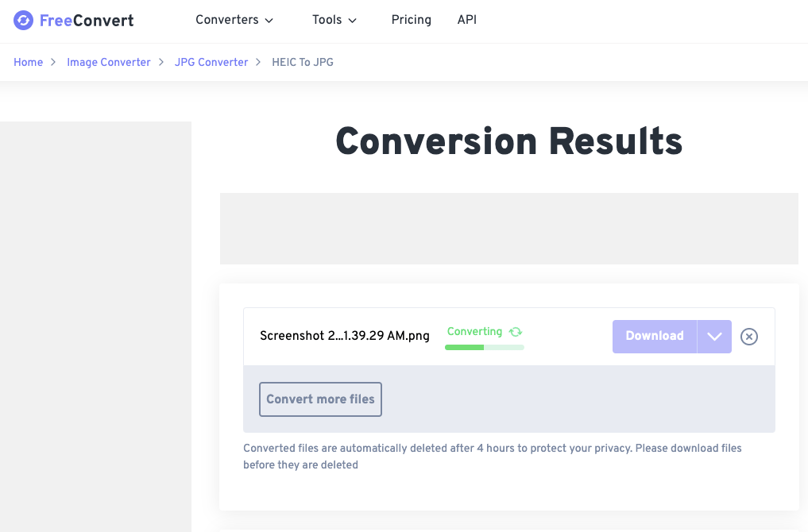Viewport: 808px width, 532px height.
Task: Click the FreeConvert brand name text
Action: [x=87, y=21]
